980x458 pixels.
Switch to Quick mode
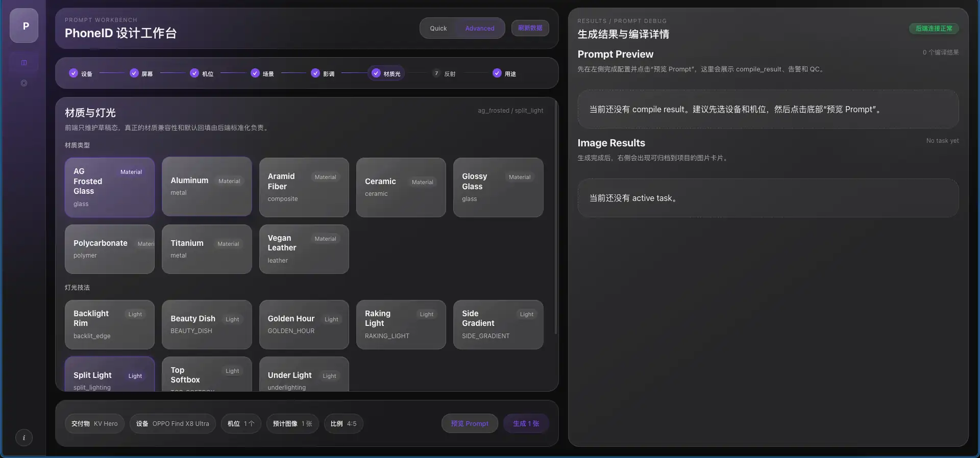click(438, 29)
